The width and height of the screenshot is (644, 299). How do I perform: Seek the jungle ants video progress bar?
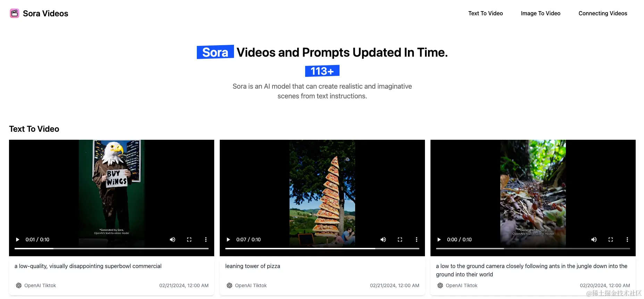[x=533, y=249]
